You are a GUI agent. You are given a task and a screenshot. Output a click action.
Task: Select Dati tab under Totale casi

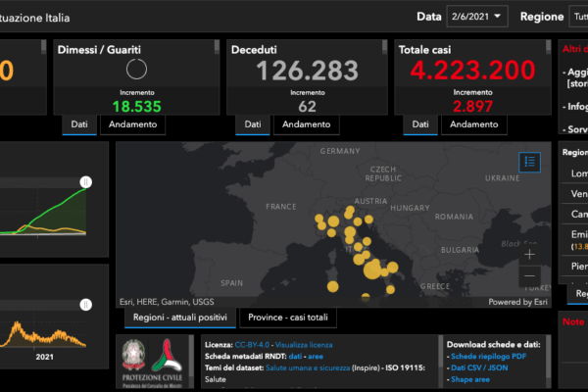pyautogui.click(x=419, y=124)
